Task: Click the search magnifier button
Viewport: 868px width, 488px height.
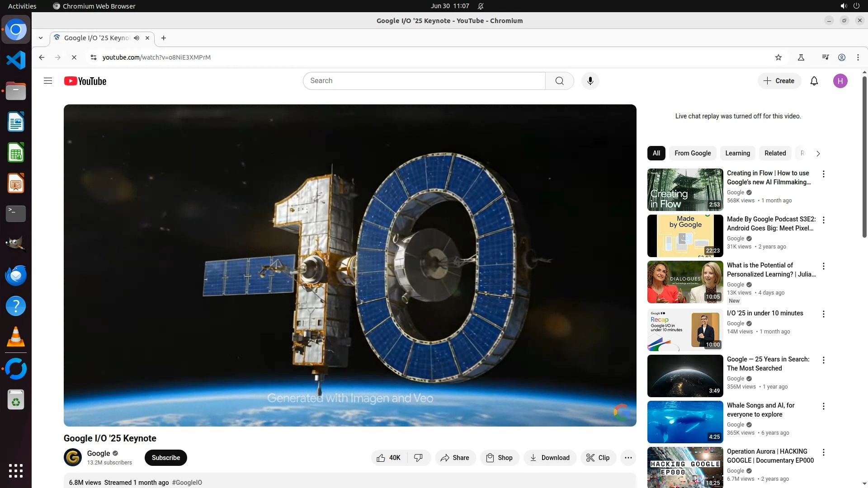Action: (559, 81)
